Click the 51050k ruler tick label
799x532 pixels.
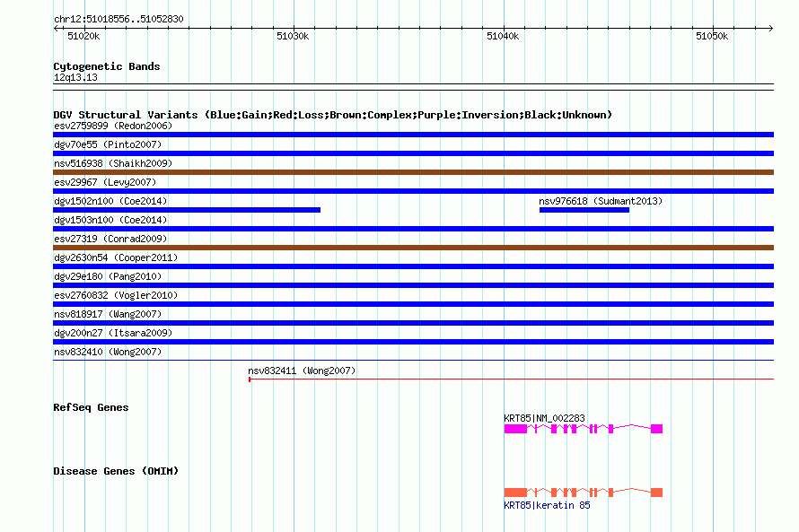712,36
